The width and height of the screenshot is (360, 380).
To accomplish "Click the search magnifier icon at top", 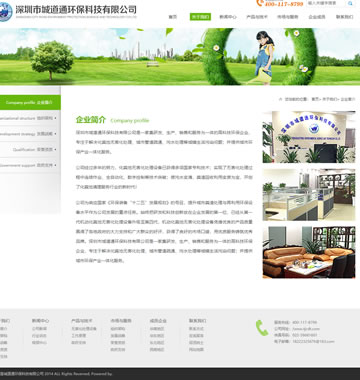I will 350,3.
